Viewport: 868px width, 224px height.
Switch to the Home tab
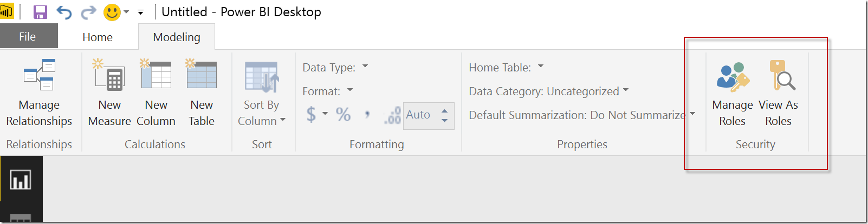tap(98, 37)
